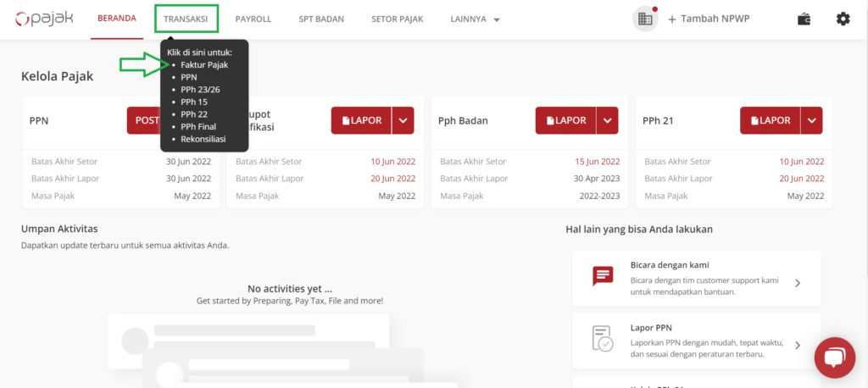Screen dimensions: 868x388
Task: Click the PPh 21 card title
Action: point(658,120)
